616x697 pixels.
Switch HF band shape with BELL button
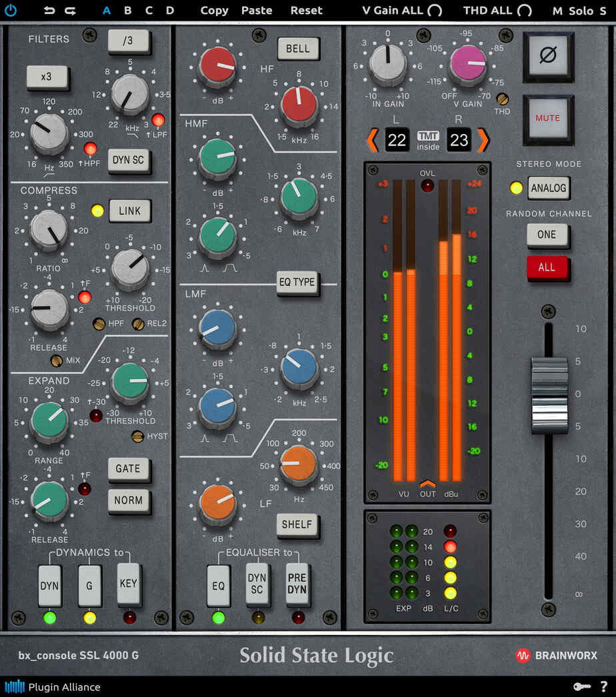(298, 49)
